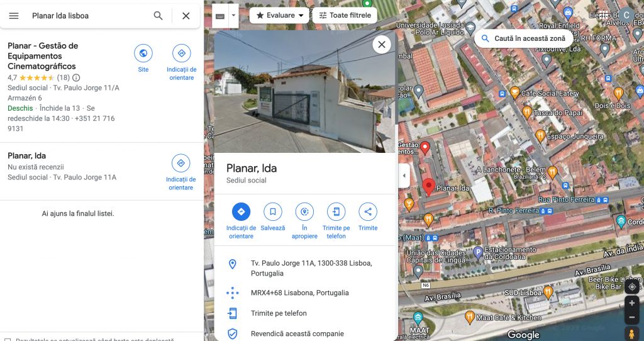Click Revendică această companie
This screenshot has height=341, width=644.
point(297,333)
